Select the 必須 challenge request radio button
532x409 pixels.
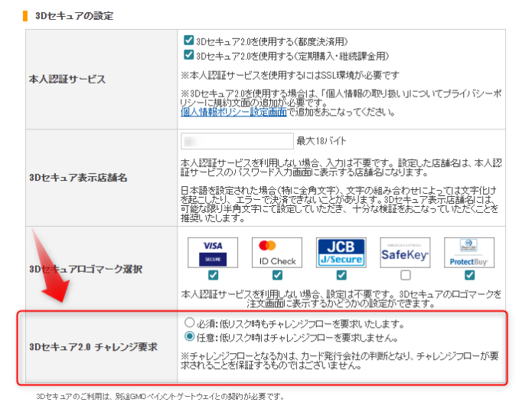click(x=189, y=323)
